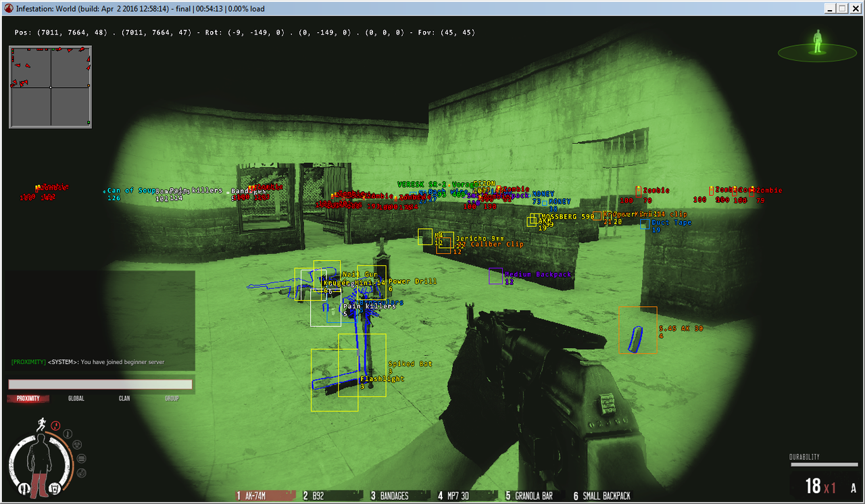The height and width of the screenshot is (504, 865).
Task: Click the .22 Caliber Clip label
Action: [490, 245]
